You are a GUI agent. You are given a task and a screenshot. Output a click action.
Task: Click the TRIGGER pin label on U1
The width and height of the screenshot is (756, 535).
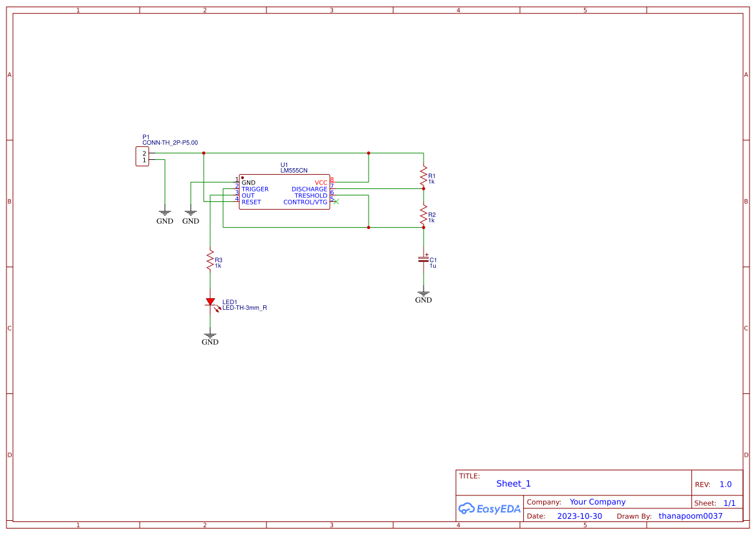255,189
